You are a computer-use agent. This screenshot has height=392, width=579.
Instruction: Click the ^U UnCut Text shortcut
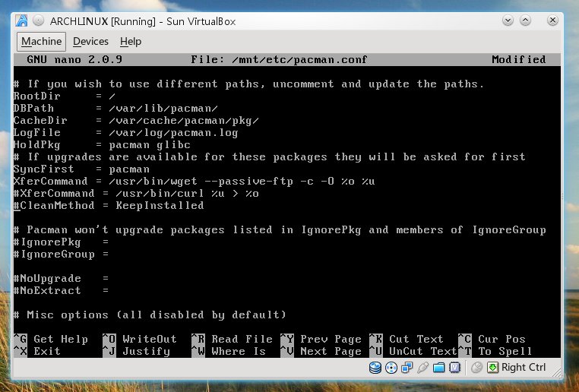coord(413,352)
